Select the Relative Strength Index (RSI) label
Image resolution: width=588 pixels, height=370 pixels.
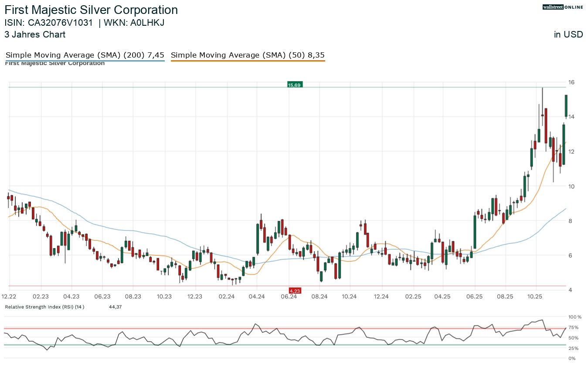(44, 307)
